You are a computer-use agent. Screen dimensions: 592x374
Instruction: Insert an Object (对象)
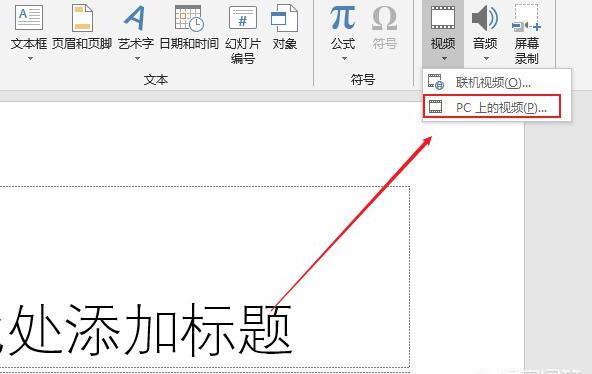coord(284,27)
